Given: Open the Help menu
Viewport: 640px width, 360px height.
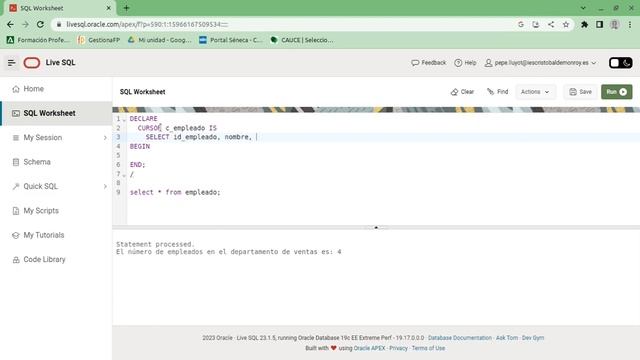Looking at the screenshot, I should tap(465, 63).
